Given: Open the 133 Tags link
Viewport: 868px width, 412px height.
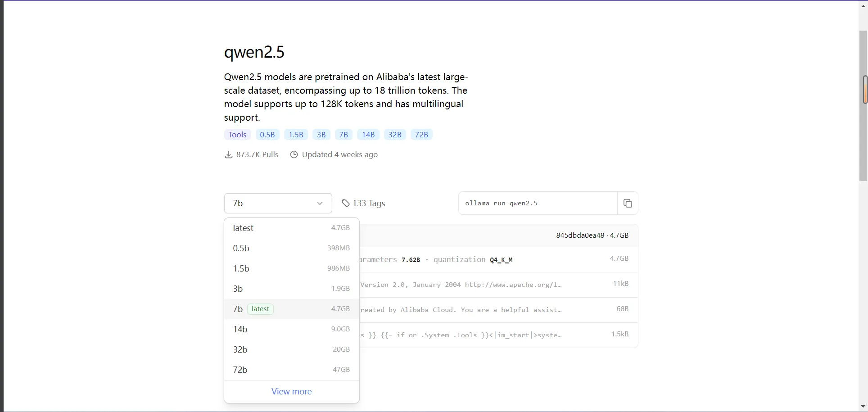Looking at the screenshot, I should (x=368, y=204).
